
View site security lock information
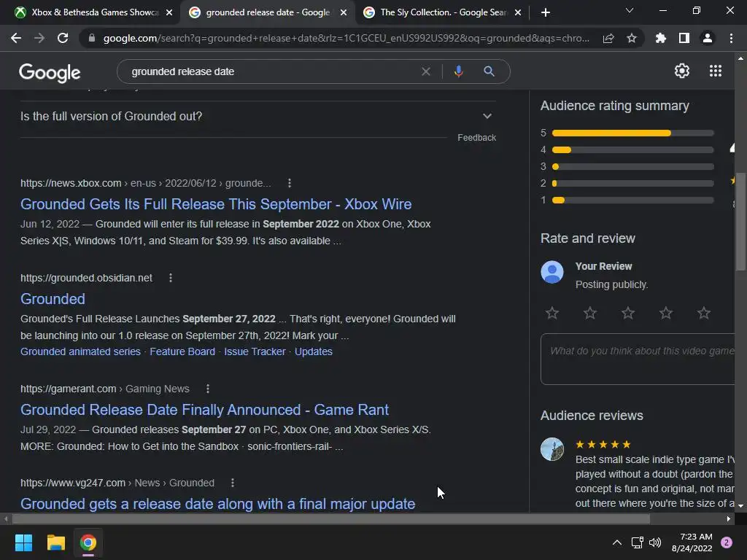(x=92, y=38)
